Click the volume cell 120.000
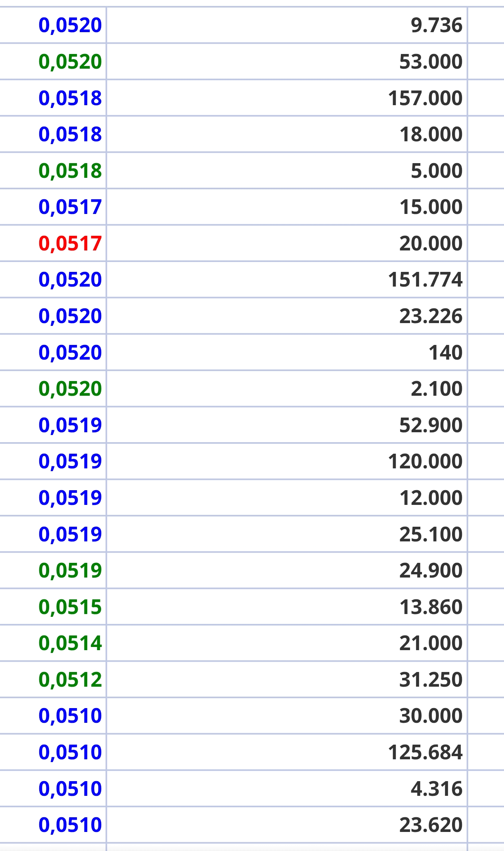504x851 pixels. (425, 461)
